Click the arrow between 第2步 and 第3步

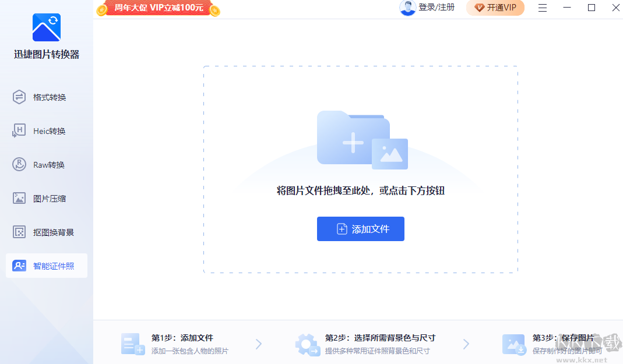tap(466, 344)
